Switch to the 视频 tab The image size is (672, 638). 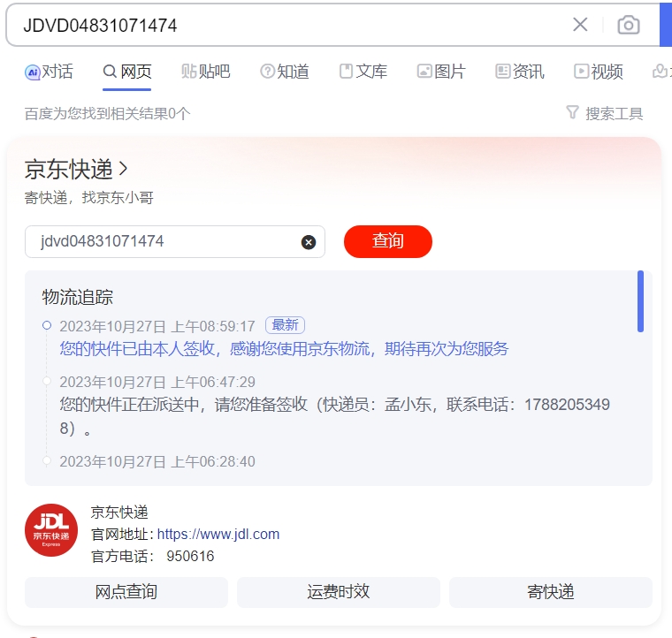[x=599, y=72]
